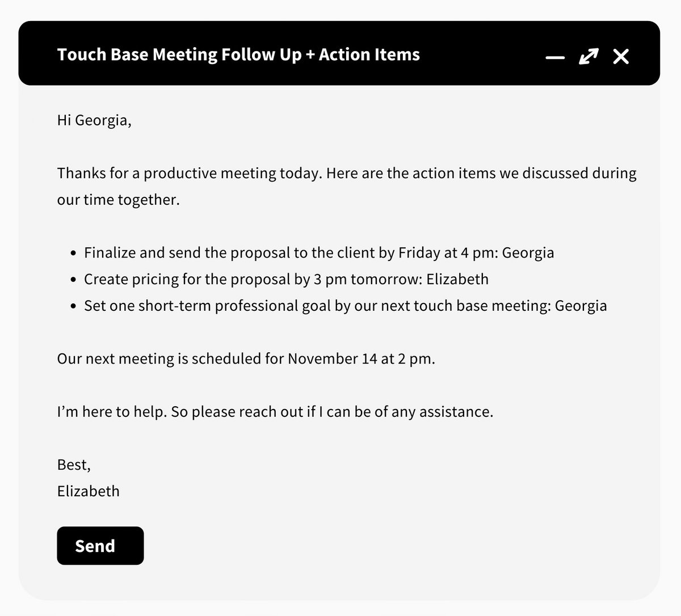Screen dimensions: 681x616
Task: Click the bullet point marker of the first list item
Action: (x=73, y=252)
